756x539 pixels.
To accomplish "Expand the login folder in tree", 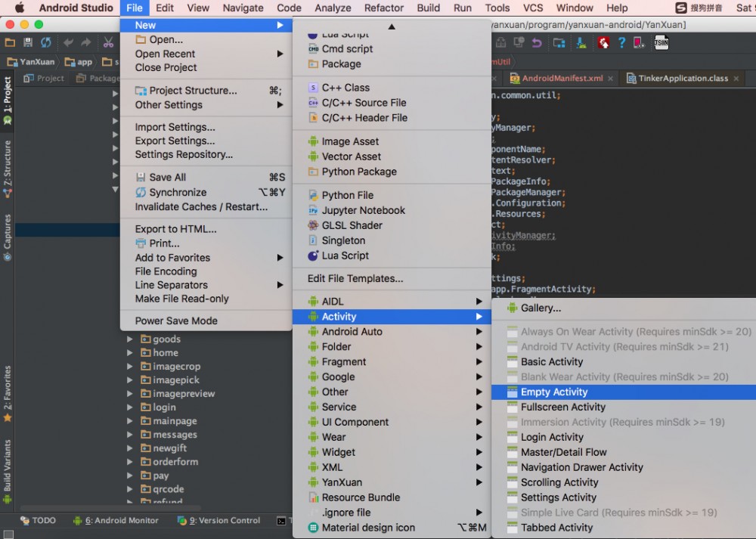I will click(x=130, y=407).
